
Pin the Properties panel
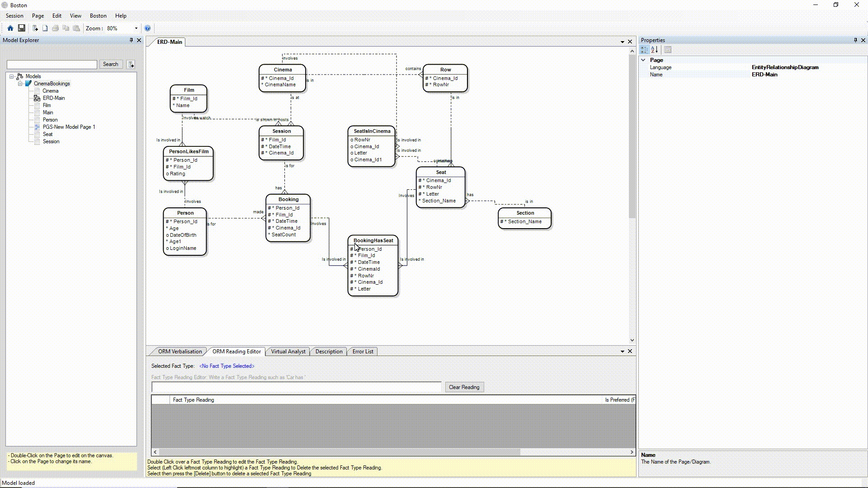coord(855,40)
